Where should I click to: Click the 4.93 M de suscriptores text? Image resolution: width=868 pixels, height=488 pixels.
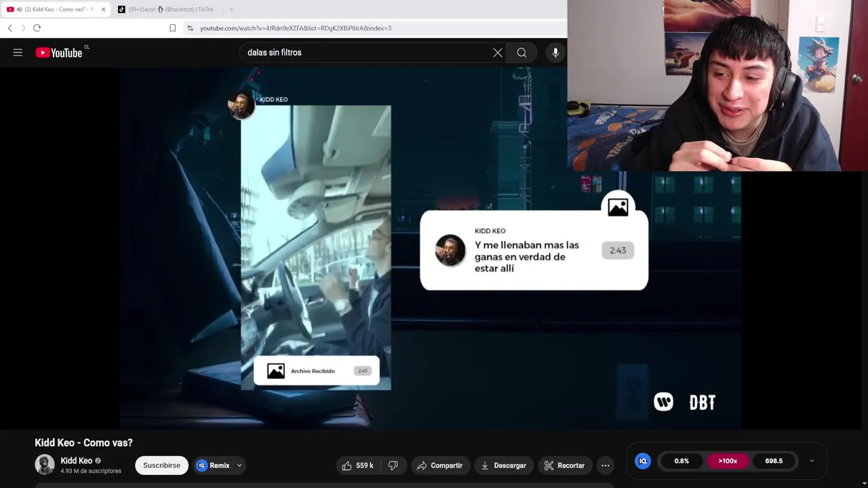point(91,471)
